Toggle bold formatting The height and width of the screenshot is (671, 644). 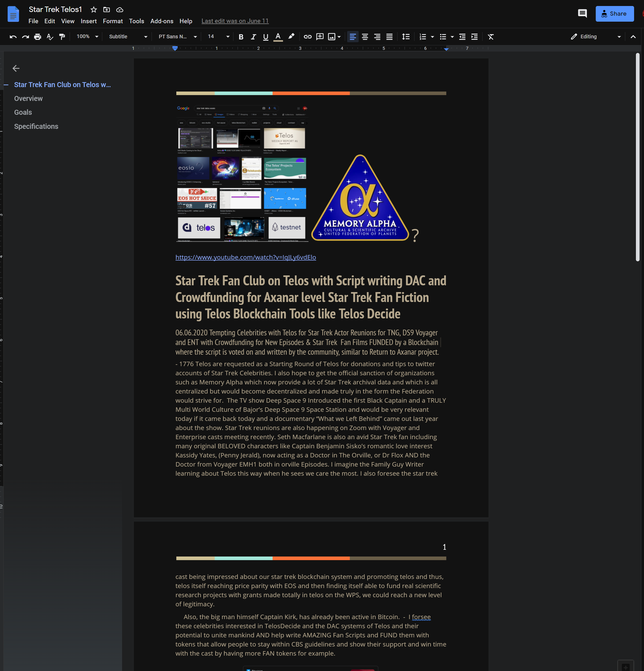point(241,37)
